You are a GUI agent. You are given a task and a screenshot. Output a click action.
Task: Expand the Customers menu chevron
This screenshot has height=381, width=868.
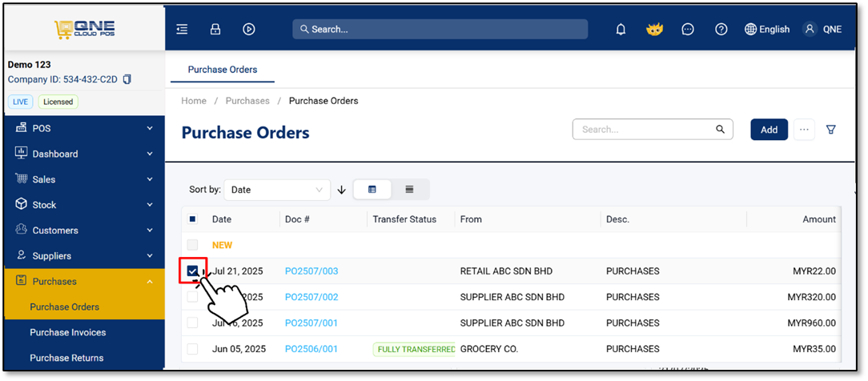click(x=150, y=230)
